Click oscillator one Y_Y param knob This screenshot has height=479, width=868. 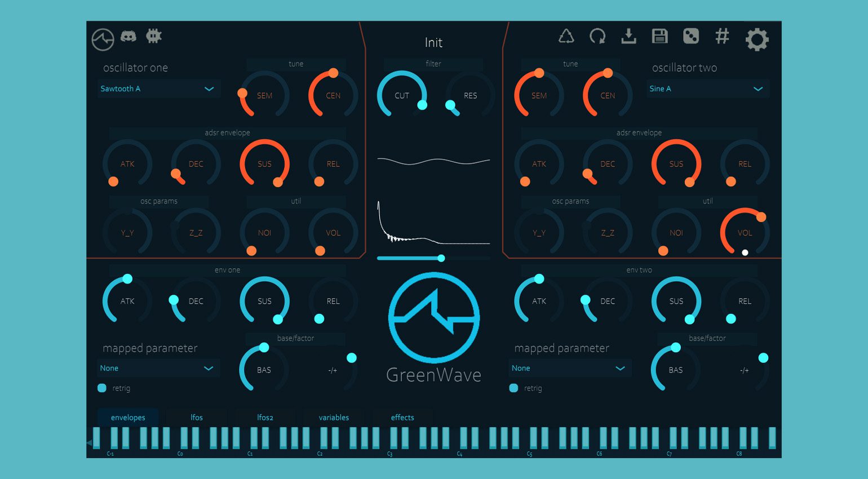[x=127, y=233]
